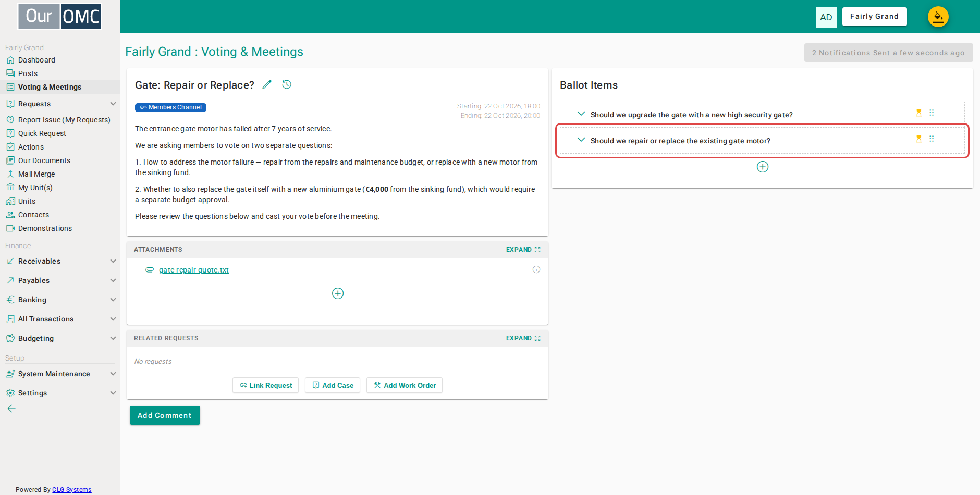Screen dimensions: 980x495
Task: Open poll history clock icon
Action: tap(287, 84)
